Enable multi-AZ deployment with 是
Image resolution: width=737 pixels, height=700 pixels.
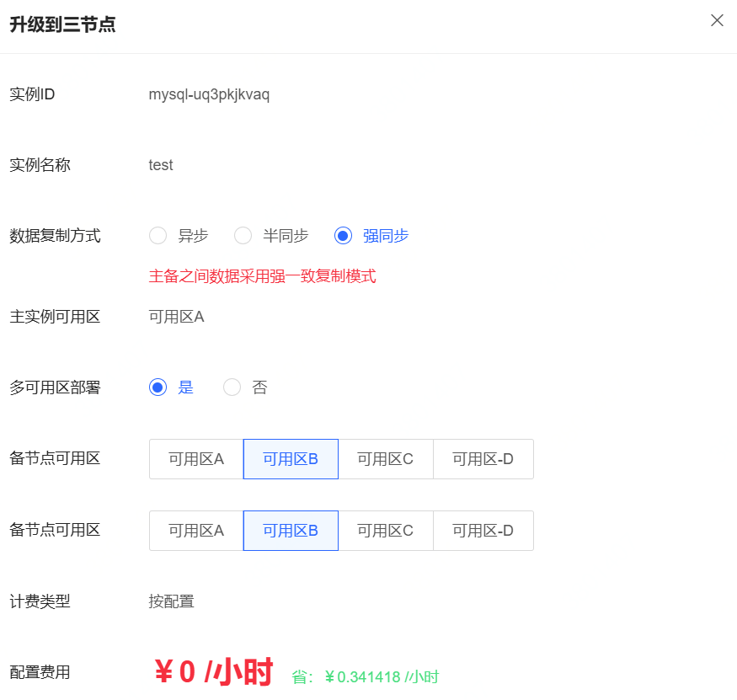(158, 387)
